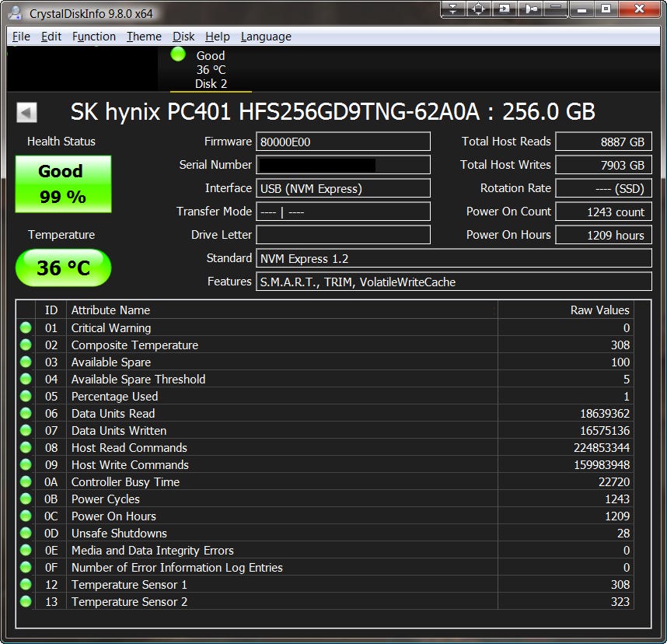Click the pin-shaped icon in title bar
667x644 pixels.
[x=530, y=9]
